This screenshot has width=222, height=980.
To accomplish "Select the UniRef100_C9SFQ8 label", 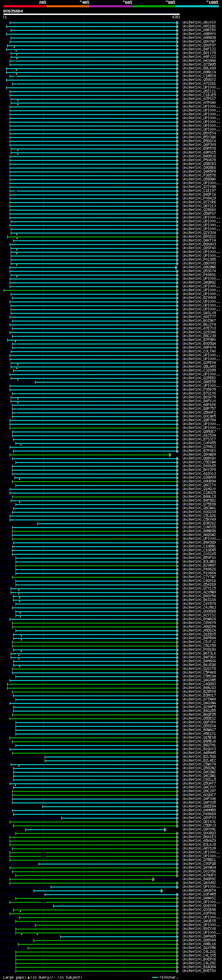I will 199,864.
